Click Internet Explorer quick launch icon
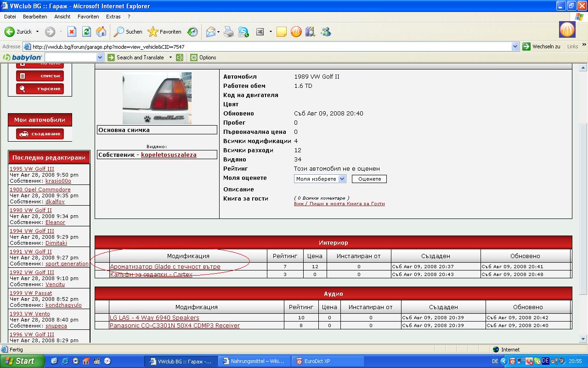Image resolution: width=588 pixels, height=368 pixels. tap(65, 361)
